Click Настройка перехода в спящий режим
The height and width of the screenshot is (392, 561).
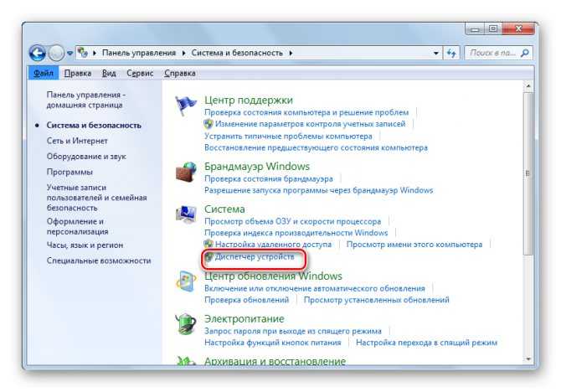[x=426, y=343]
